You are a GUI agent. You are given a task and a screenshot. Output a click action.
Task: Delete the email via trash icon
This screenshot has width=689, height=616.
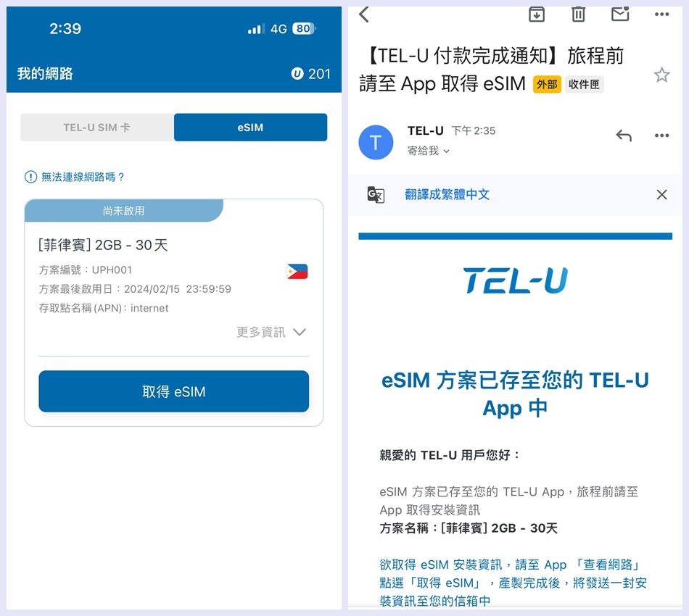pyautogui.click(x=578, y=14)
